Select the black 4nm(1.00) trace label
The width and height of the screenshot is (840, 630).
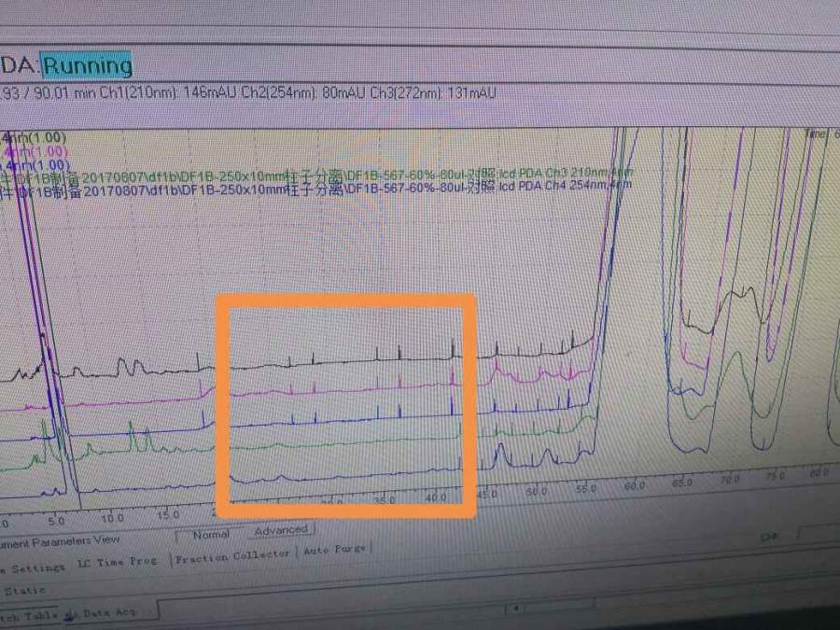(35, 138)
